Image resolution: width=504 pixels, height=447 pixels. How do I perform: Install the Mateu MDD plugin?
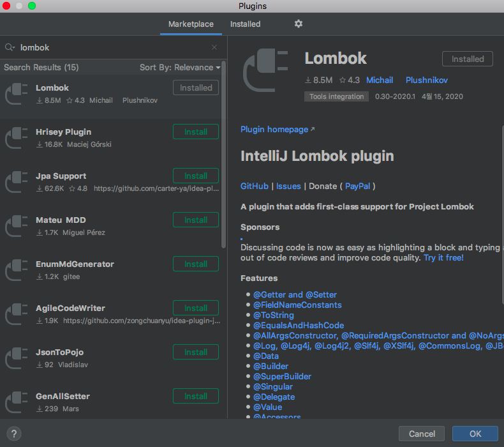196,220
